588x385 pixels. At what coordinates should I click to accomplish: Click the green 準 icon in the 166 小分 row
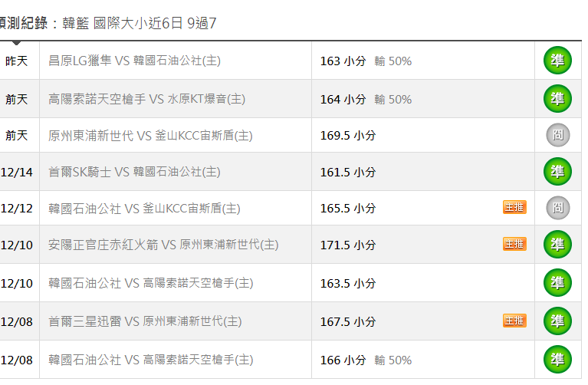tap(557, 360)
